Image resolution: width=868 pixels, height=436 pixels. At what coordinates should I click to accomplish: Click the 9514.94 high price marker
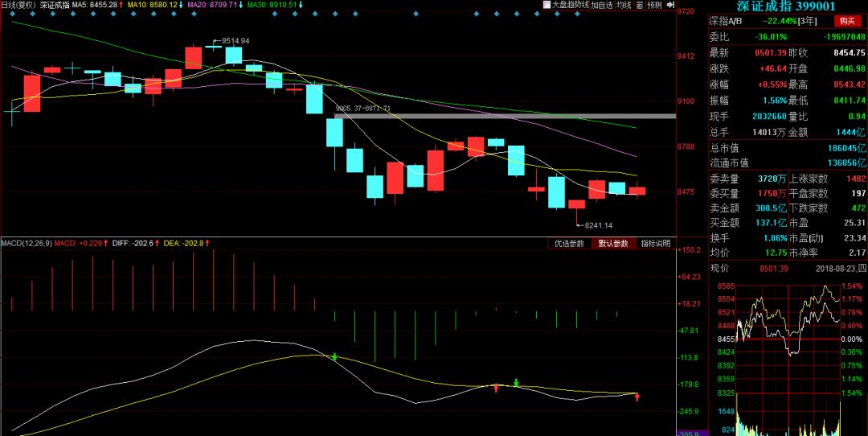(235, 41)
